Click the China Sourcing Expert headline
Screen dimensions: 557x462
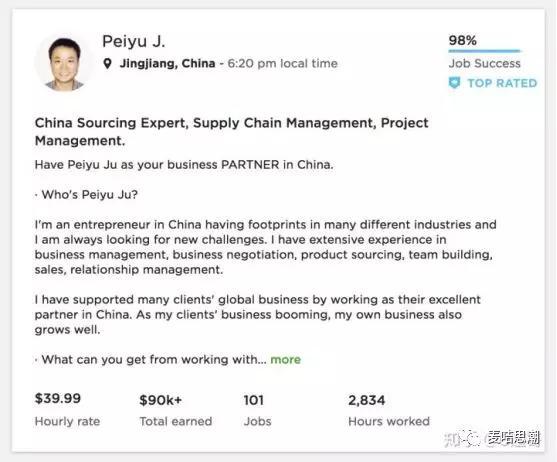(x=231, y=131)
